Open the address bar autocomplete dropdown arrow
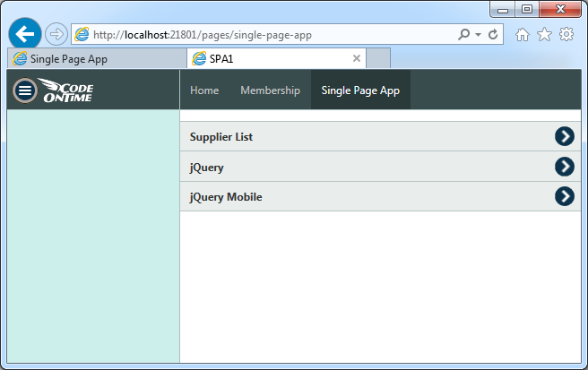The height and width of the screenshot is (370, 588). tap(478, 34)
